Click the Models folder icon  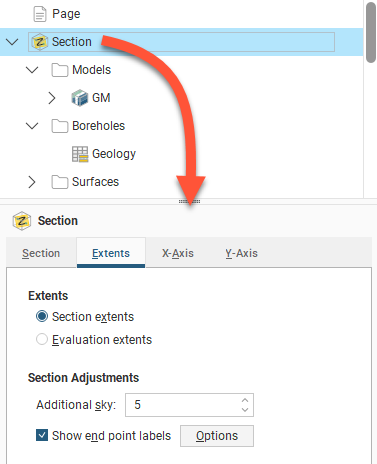(60, 70)
